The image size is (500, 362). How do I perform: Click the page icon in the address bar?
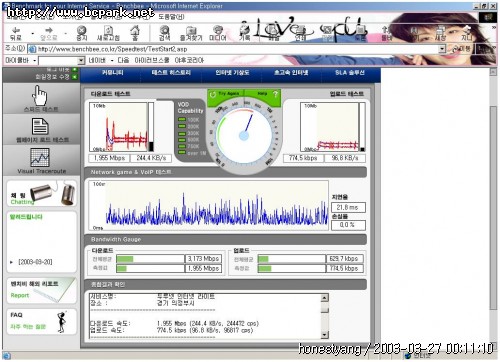click(x=32, y=49)
